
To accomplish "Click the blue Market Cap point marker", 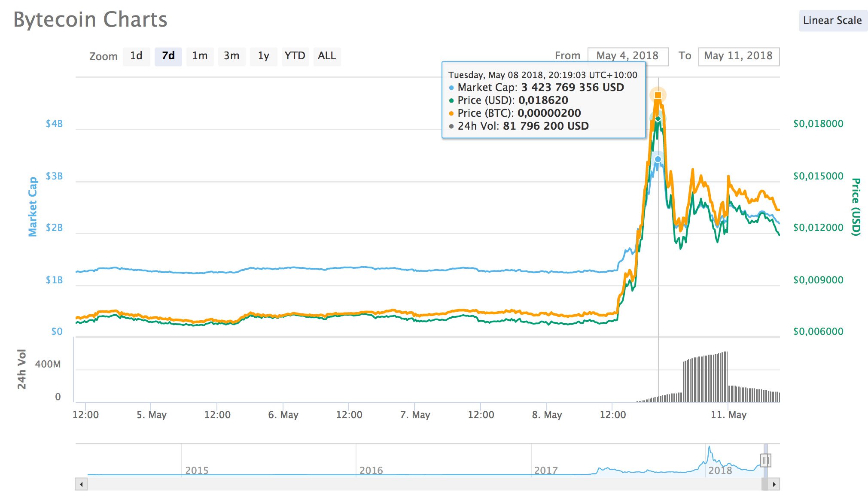I will click(x=658, y=159).
